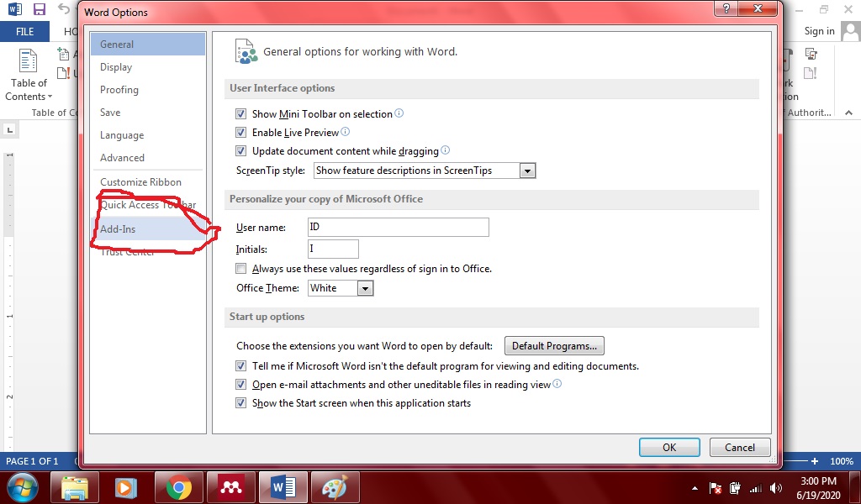
Task: Uncheck Show Mini Toolbar on selection
Action: coord(241,113)
